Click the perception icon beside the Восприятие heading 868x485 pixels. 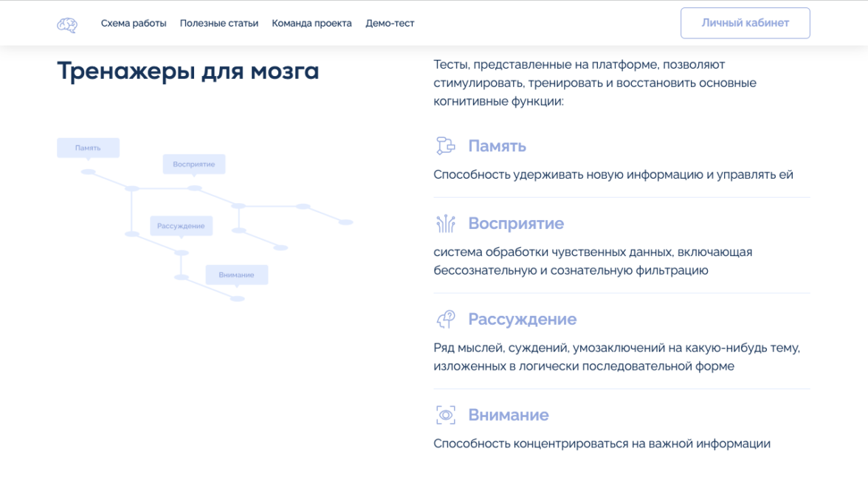point(445,224)
